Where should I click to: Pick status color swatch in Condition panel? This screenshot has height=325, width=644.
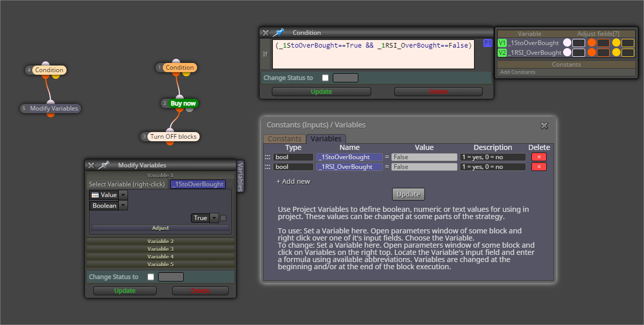[346, 78]
